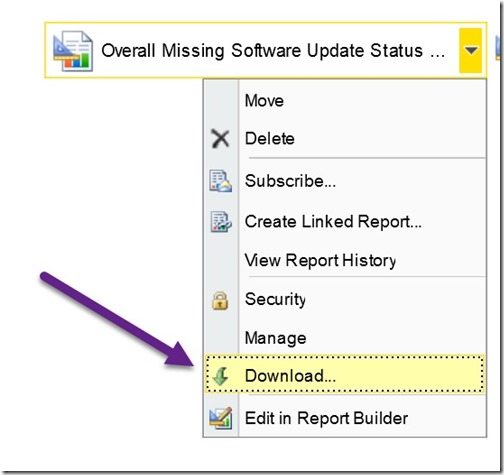Open View Report History

pos(320,260)
